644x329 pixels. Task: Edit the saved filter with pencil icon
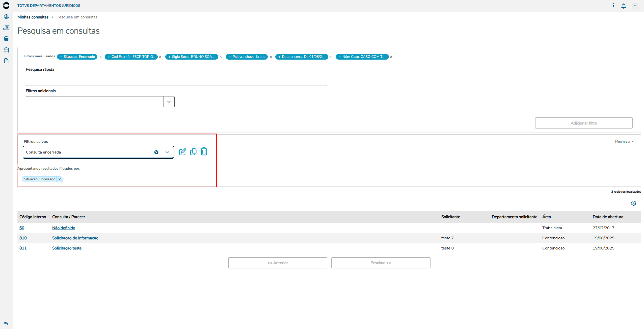click(182, 152)
